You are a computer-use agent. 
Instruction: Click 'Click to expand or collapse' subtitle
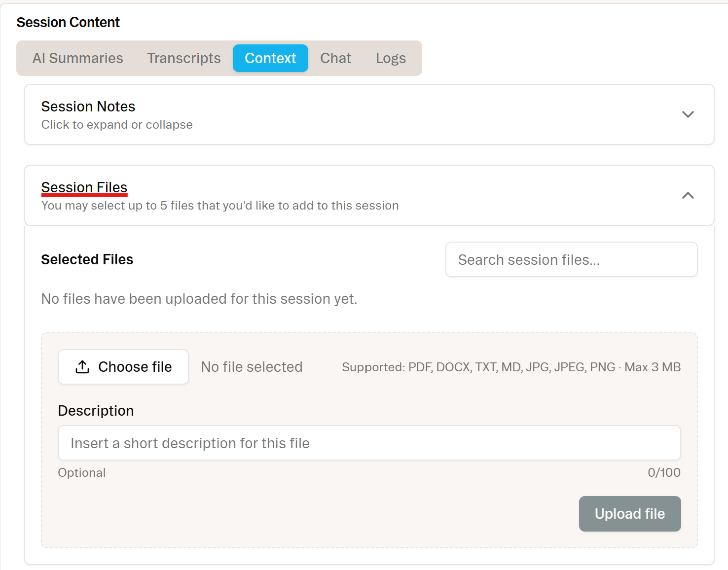tap(117, 125)
